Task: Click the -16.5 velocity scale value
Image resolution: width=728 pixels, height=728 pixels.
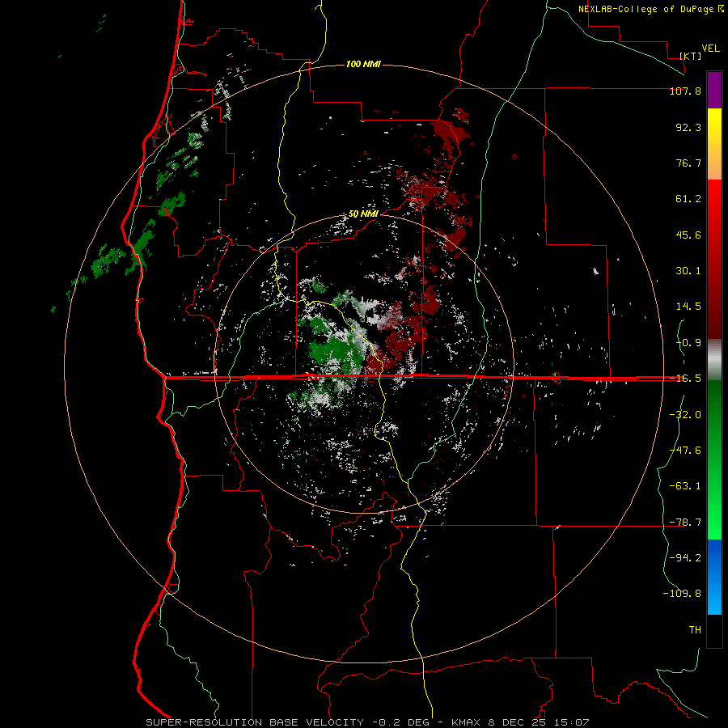Action: (x=685, y=379)
